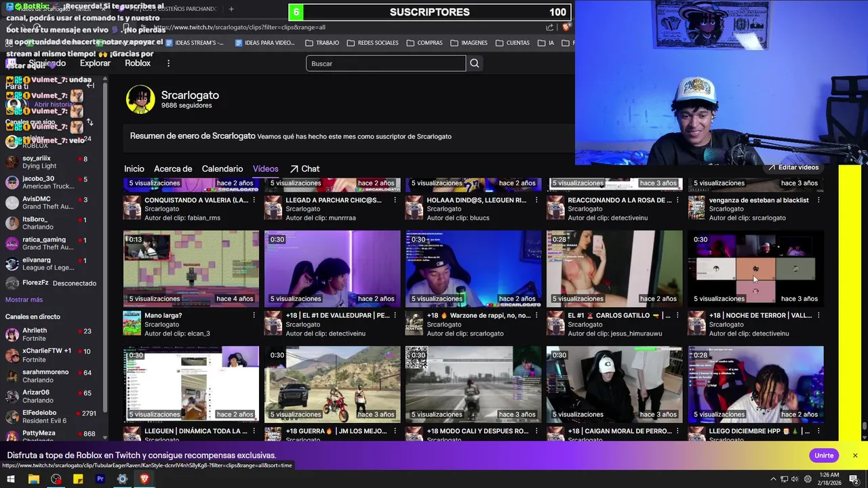868x488 pixels.
Task: Click the search magnifier button
Action: (475, 64)
